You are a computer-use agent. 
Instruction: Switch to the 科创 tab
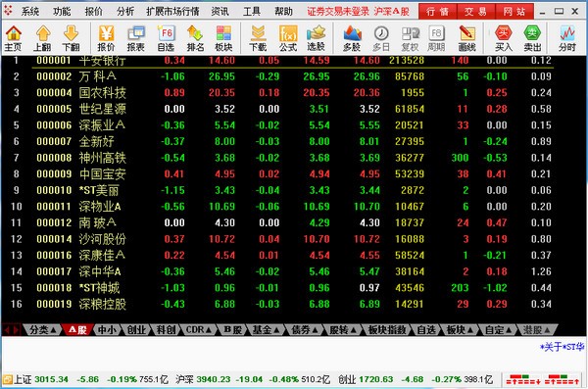pyautogui.click(x=166, y=330)
